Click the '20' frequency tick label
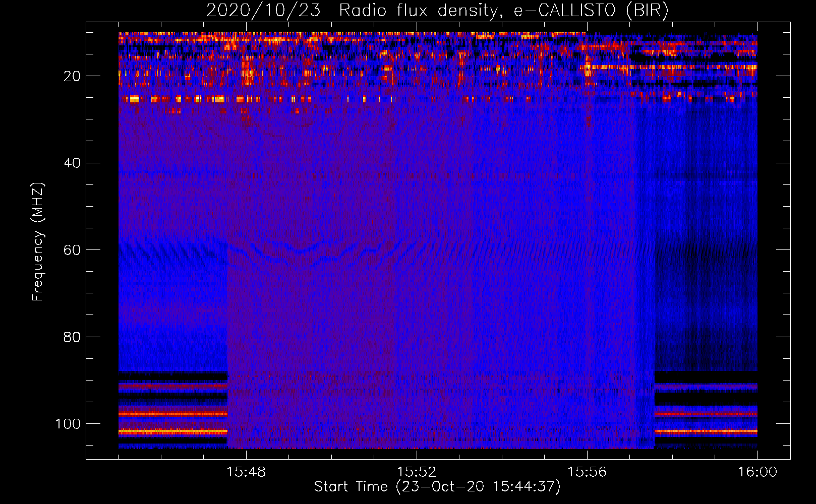Screen dimensions: 816x504 [72, 76]
